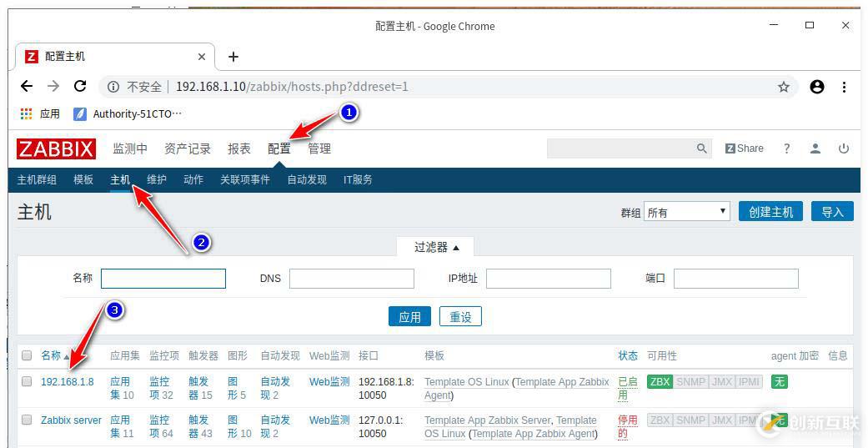Open the Zabbix server host
This screenshot has height=448, width=868.
click(72, 420)
